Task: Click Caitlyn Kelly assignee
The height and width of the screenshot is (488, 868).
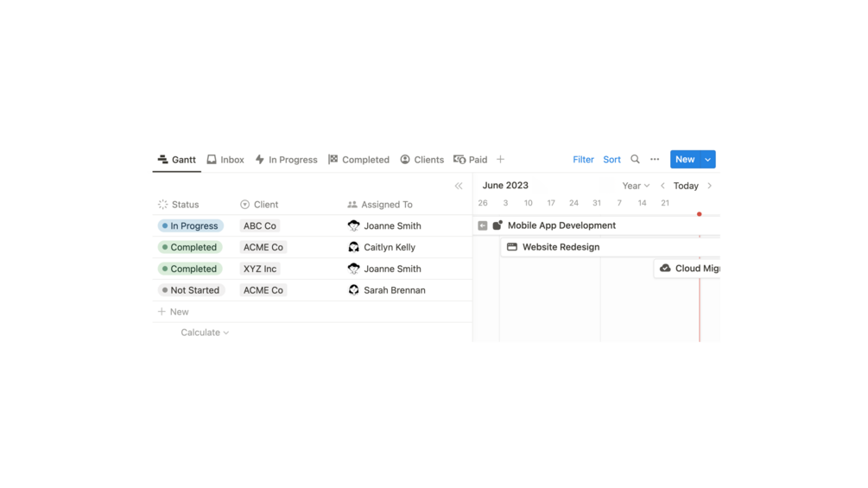Action: pyautogui.click(x=382, y=247)
